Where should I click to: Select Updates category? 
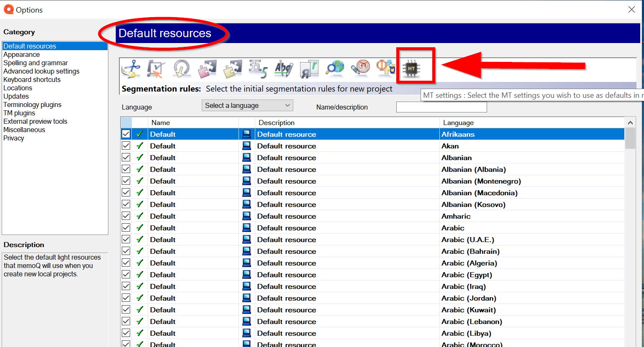tap(16, 96)
